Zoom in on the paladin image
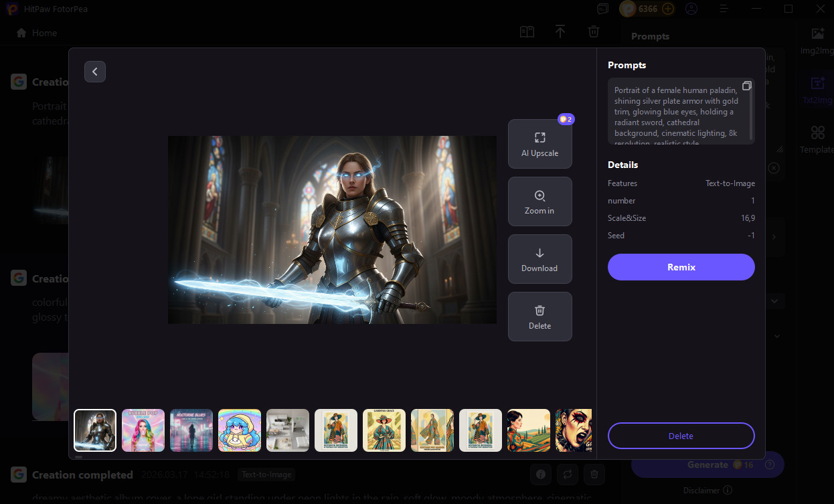This screenshot has width=834, height=504. 540,201
